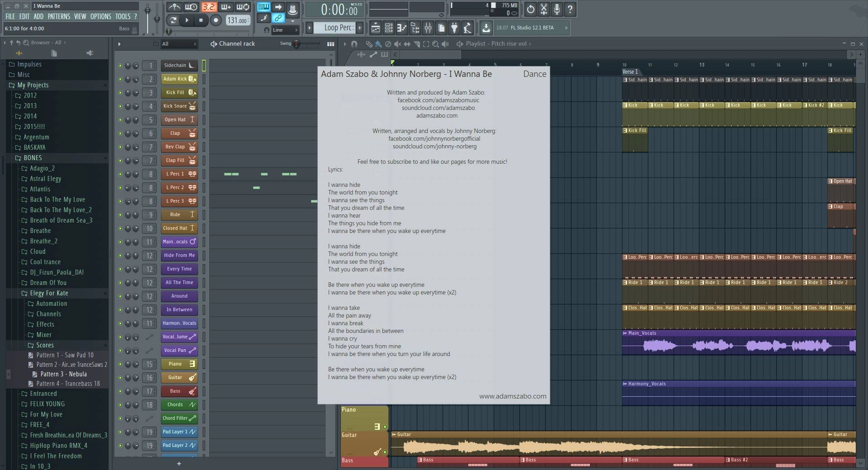Mute the Clap channel green light
868x470 pixels.
[x=120, y=133]
